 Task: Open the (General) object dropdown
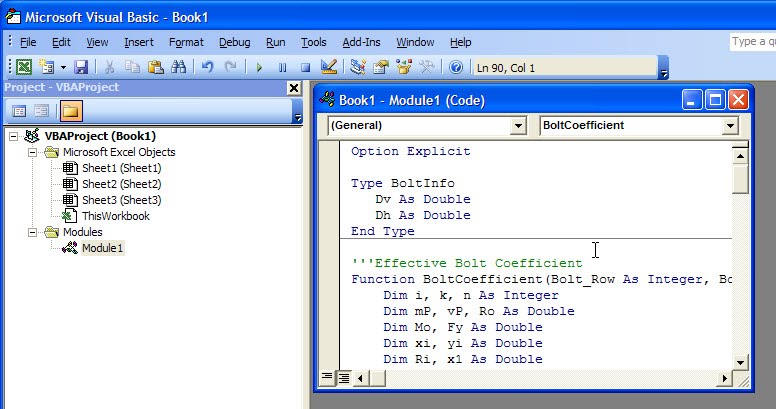(x=518, y=126)
